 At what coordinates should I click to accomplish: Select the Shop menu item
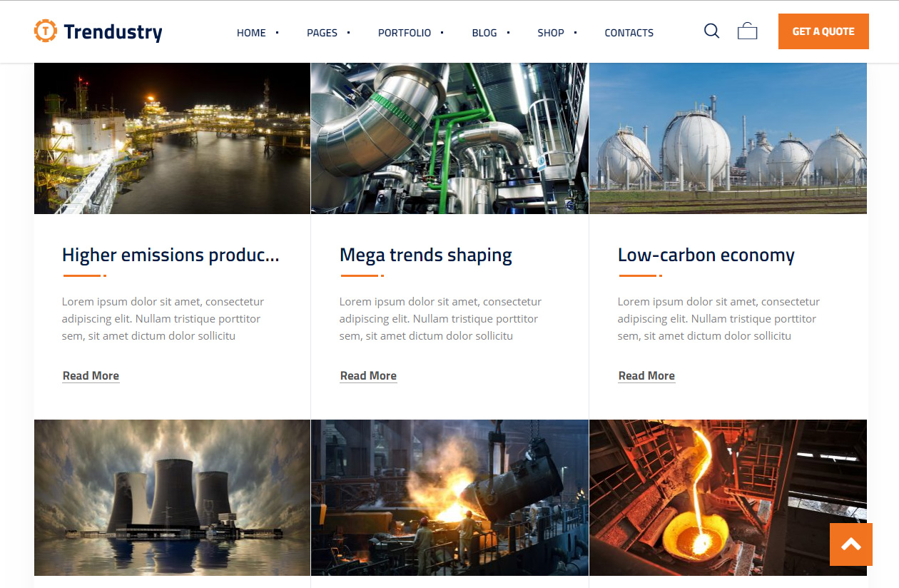550,33
